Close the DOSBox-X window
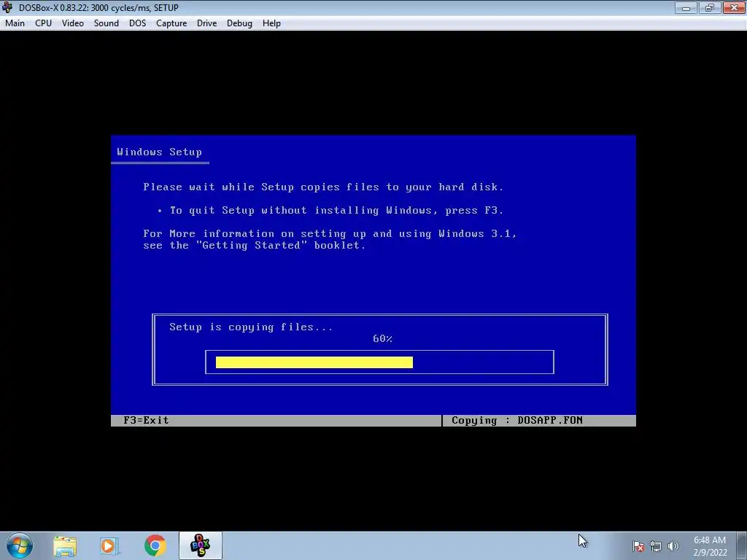The height and width of the screenshot is (560, 747). (734, 7)
